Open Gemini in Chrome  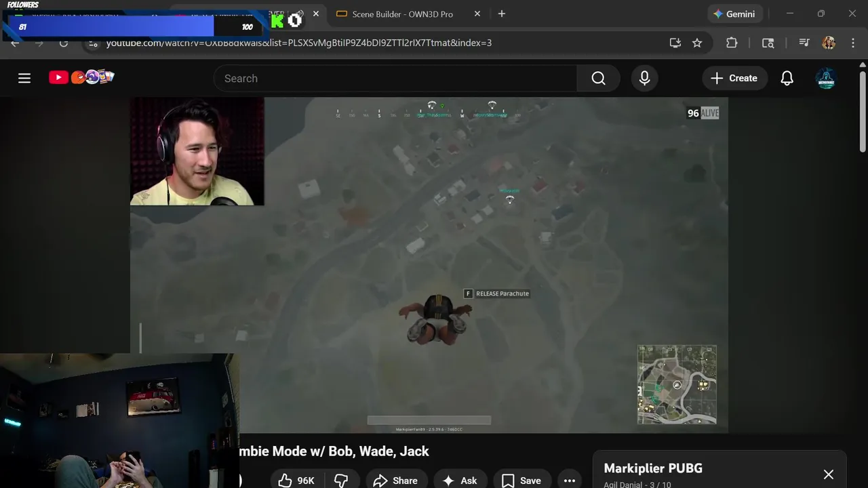(735, 14)
